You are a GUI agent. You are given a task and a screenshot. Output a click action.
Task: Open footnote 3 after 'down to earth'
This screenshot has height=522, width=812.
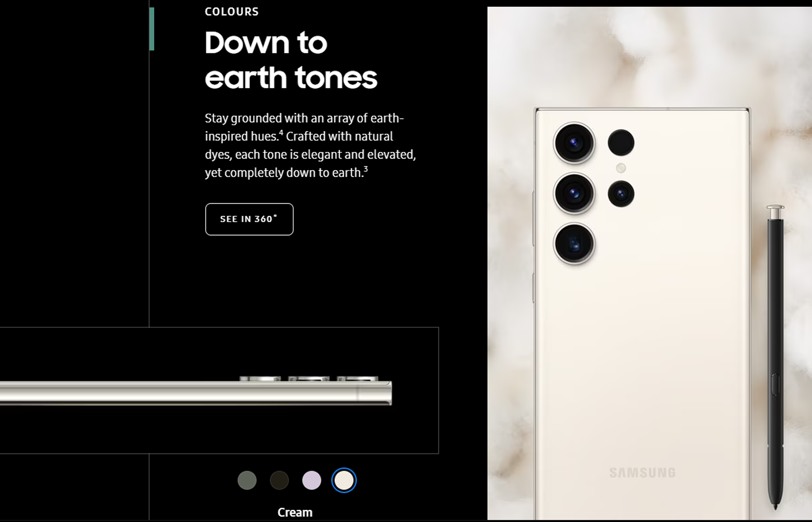coord(366,169)
